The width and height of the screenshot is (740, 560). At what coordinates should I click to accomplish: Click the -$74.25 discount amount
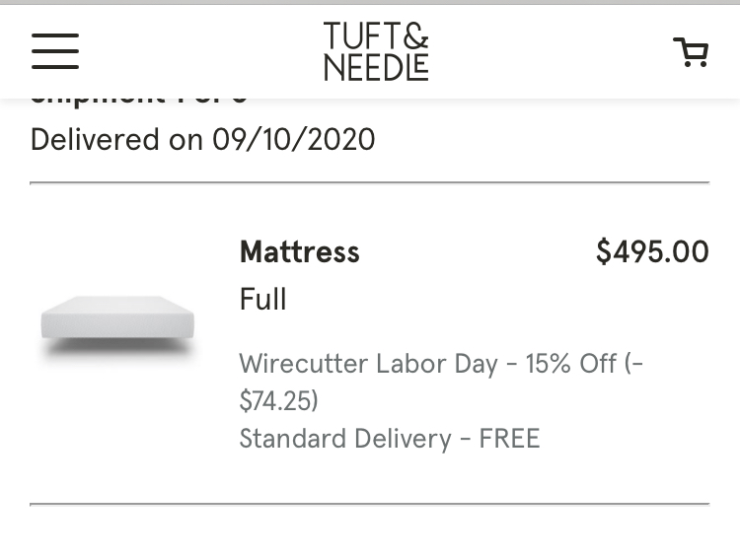pyautogui.click(x=279, y=401)
